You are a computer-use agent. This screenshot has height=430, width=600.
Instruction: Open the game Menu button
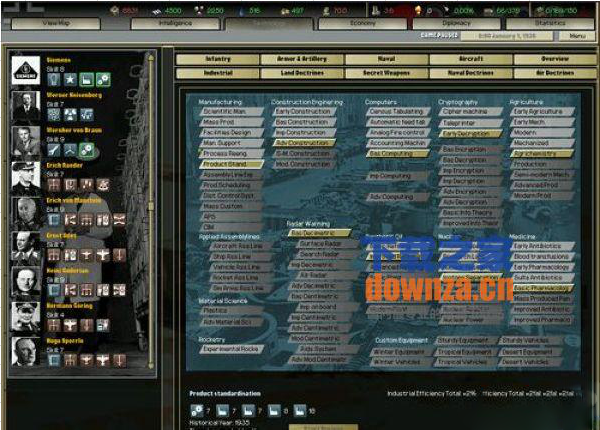(x=577, y=36)
